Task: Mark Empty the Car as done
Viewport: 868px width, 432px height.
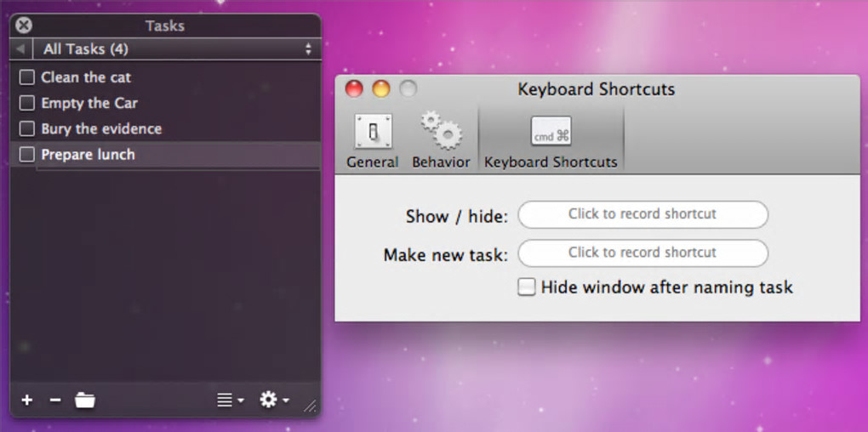Action: click(x=27, y=103)
